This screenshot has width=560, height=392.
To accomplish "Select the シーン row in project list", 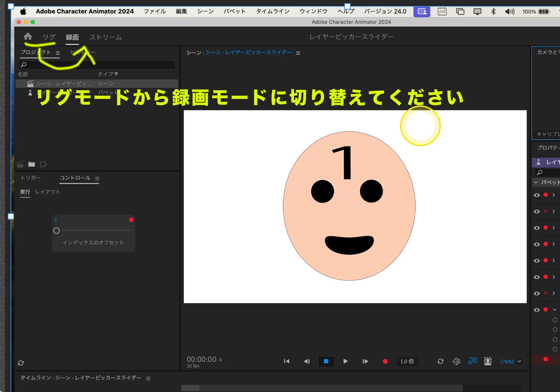I will pos(97,84).
